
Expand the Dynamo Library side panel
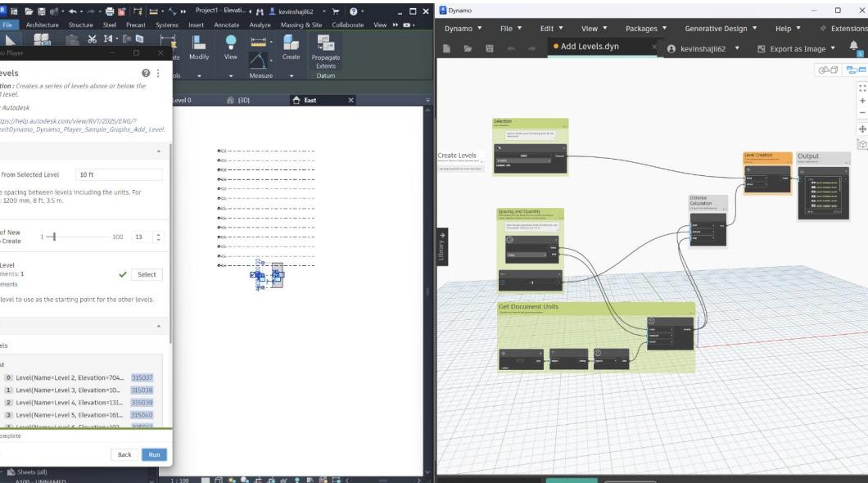pyautogui.click(x=441, y=246)
